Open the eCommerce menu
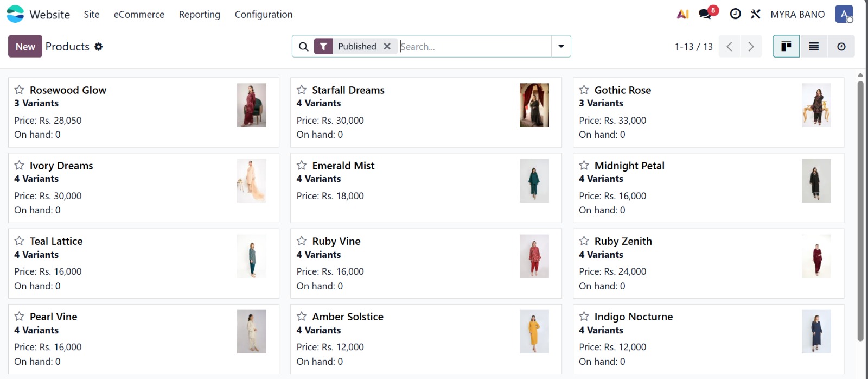Screen dimensions: 868x379 point(139,15)
